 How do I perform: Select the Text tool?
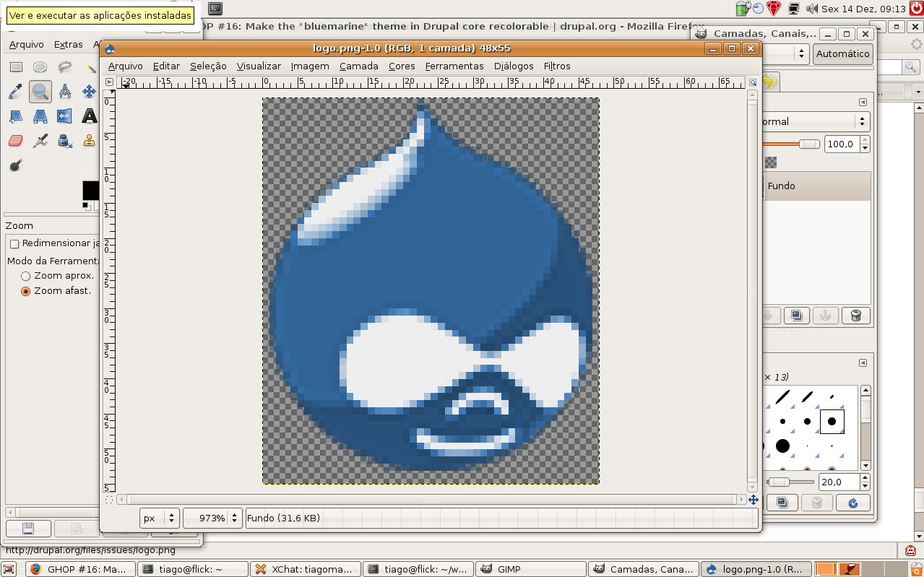89,116
